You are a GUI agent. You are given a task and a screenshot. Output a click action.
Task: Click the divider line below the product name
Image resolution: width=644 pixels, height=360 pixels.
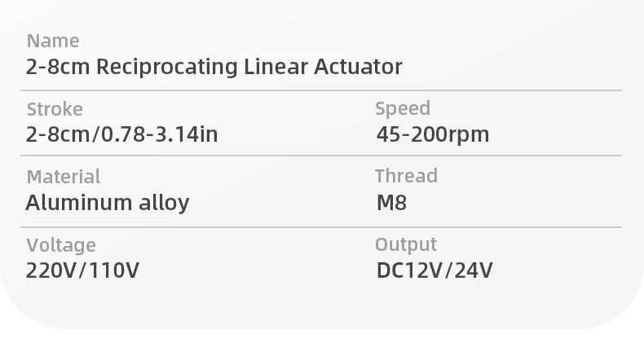tap(321, 90)
